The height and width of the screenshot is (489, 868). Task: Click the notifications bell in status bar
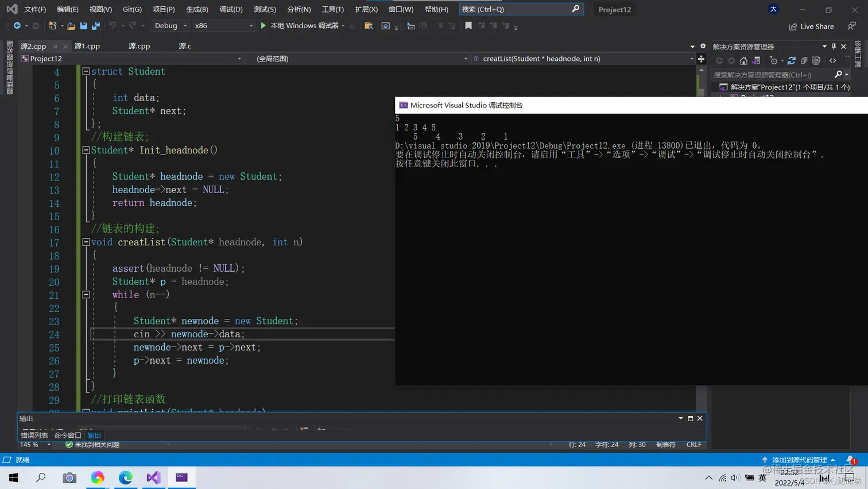[x=851, y=460]
